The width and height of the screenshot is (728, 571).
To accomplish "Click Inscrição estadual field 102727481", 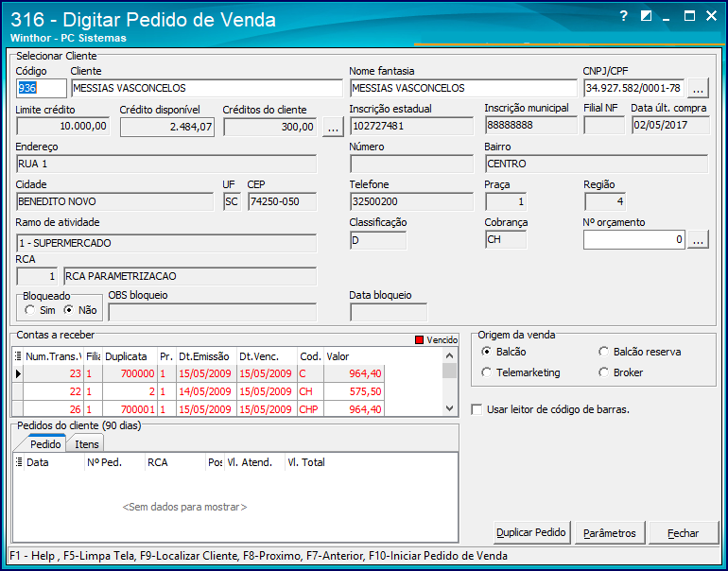I will [411, 127].
